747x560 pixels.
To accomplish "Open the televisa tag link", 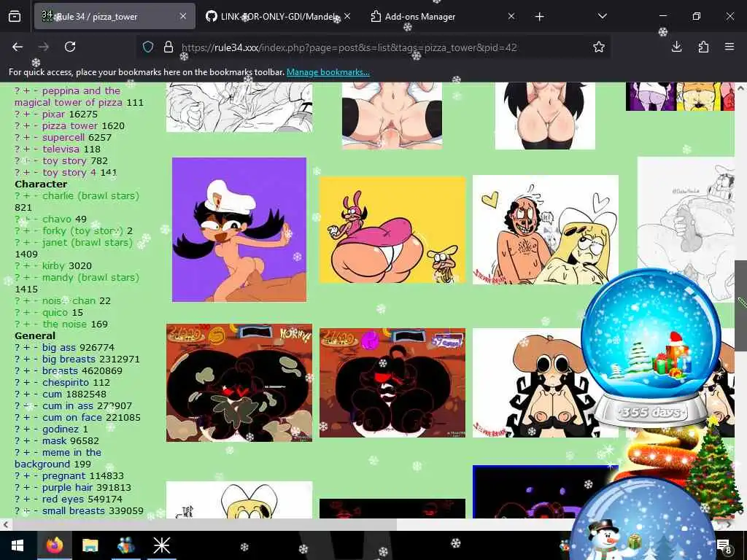I will click(x=61, y=149).
